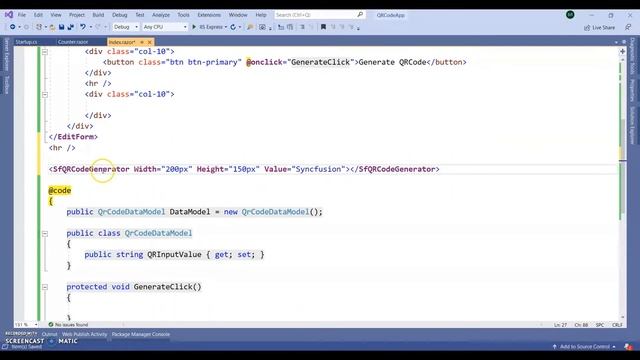Click the notifications icon in status bar

click(x=628, y=347)
